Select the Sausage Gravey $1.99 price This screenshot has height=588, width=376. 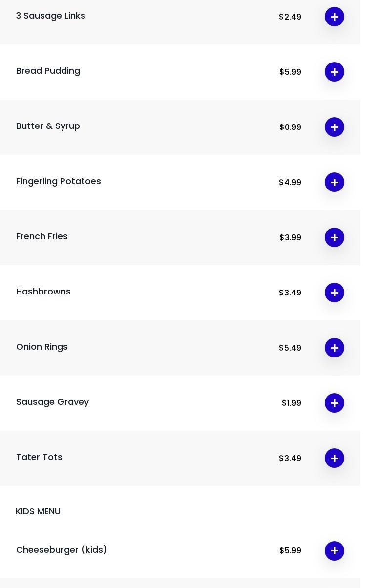pos(292,403)
